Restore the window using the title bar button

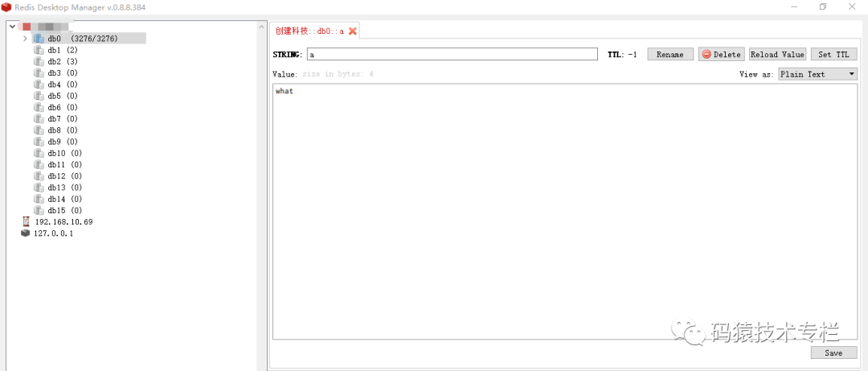coord(823,6)
